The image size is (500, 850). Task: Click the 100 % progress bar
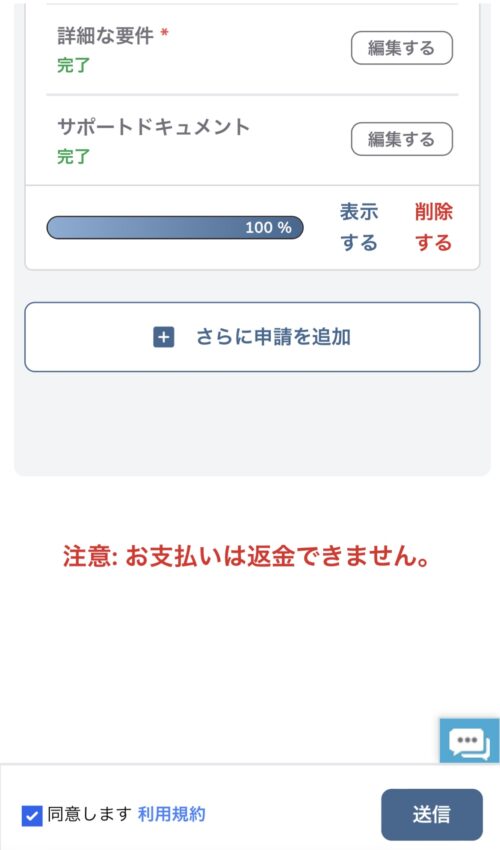pyautogui.click(x=175, y=228)
